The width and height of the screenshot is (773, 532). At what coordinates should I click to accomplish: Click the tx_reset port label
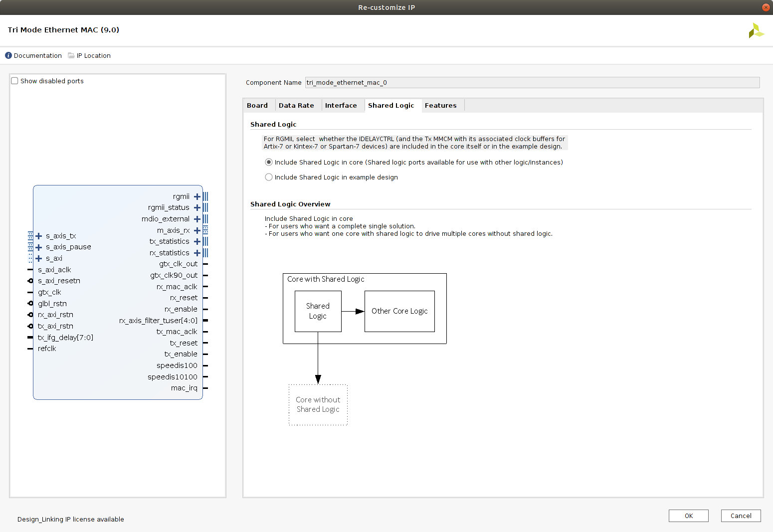click(184, 343)
